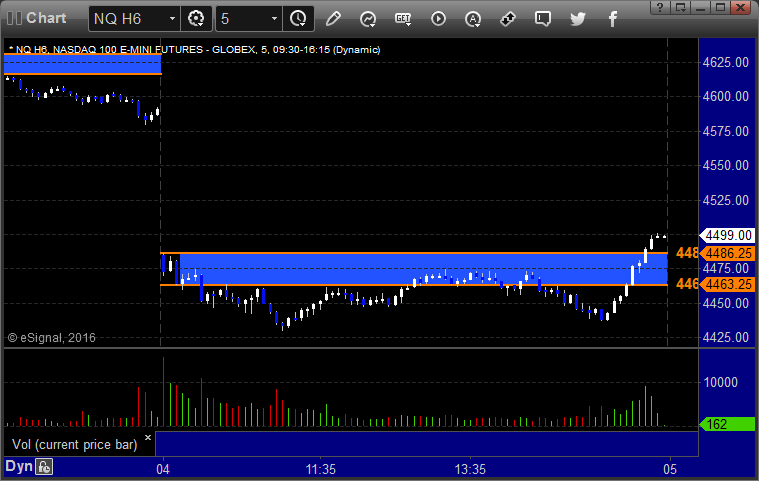Open the studies chart-line circle icon
This screenshot has height=481, width=759.
[x=368, y=19]
